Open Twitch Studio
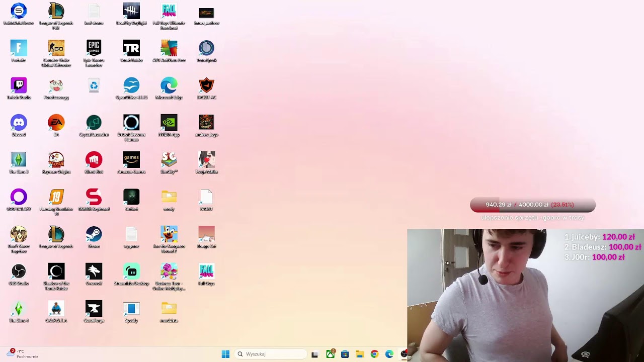The image size is (644, 362). click(x=19, y=85)
